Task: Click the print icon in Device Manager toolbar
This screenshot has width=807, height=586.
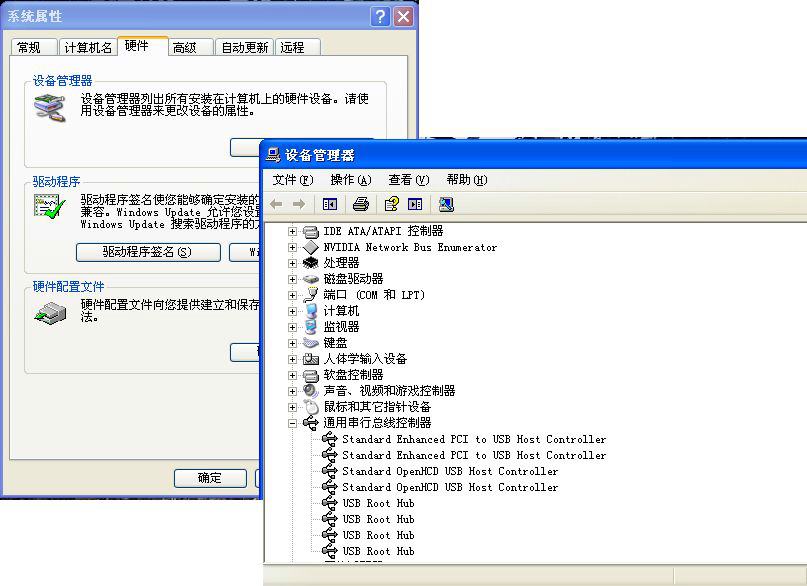Action: [x=361, y=204]
